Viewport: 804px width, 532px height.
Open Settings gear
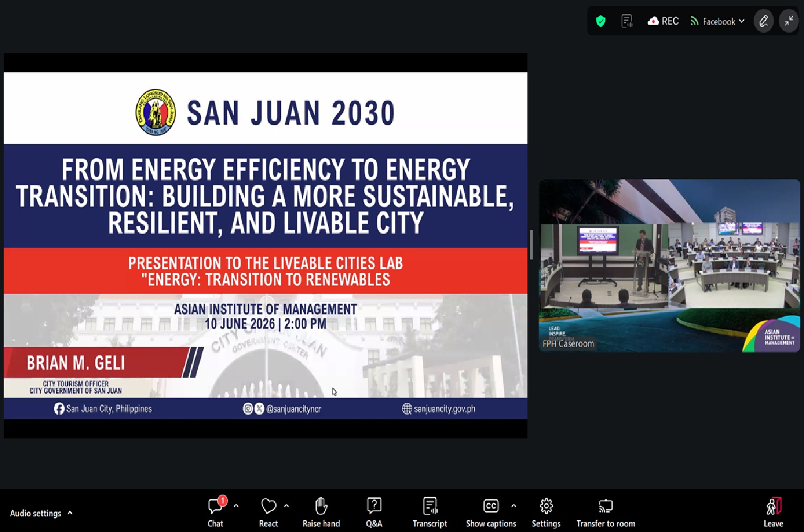point(546,512)
